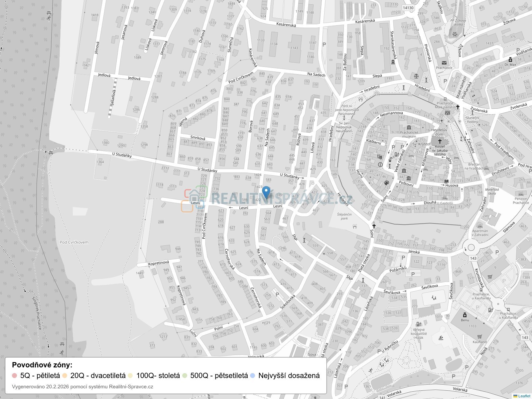The width and height of the screenshot is (532, 399).
Task: Click the Prachatice post office envelope icon
Action: (x=444, y=63)
